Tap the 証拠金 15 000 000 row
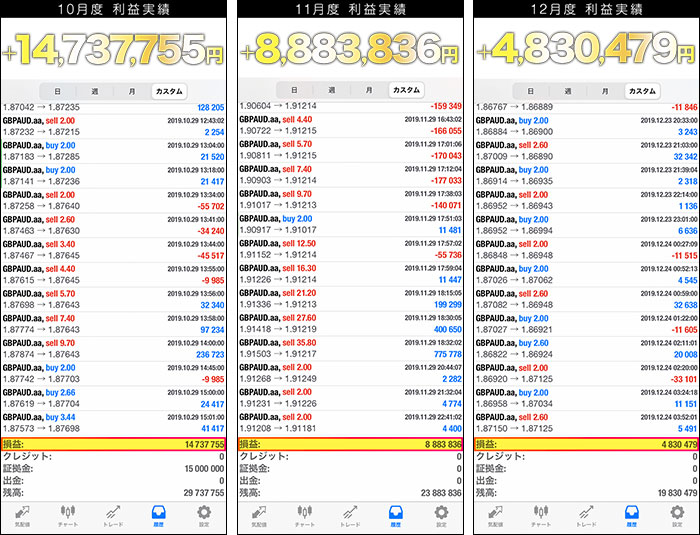Screen dimensions: 700x535 coord(113,468)
